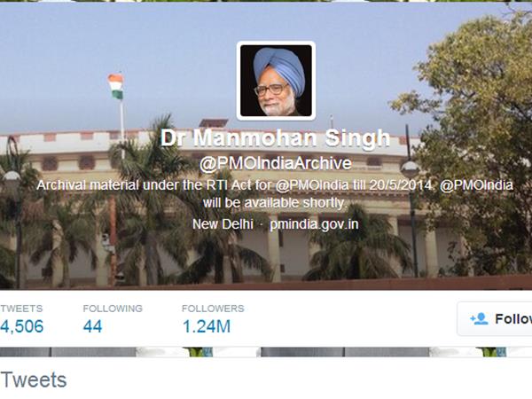The image size is (532, 399).
Task: Click the 4,506 tweets count
Action: (21, 326)
